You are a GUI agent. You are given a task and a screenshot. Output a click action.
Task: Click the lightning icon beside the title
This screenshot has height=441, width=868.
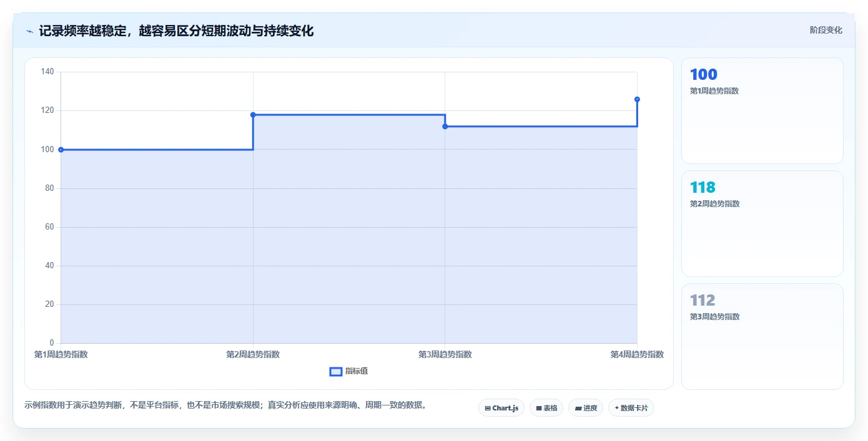29,31
